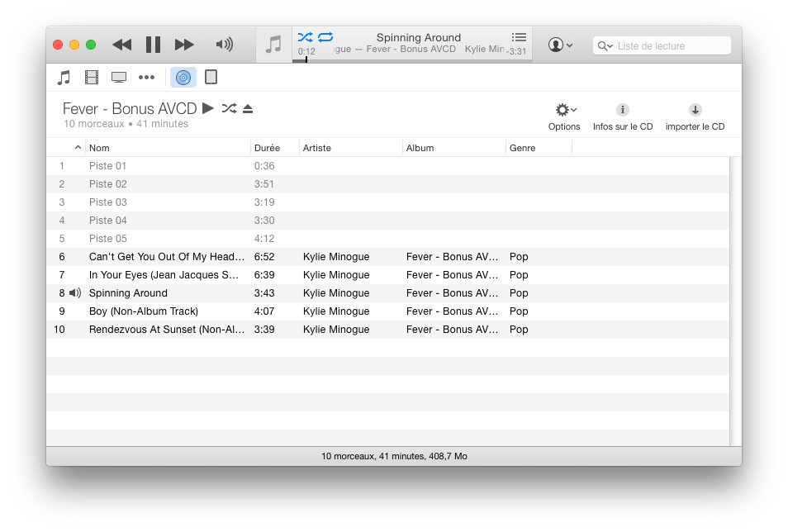788x532 pixels.
Task: Select Boy (Non-Album Track)
Action: 387,311
